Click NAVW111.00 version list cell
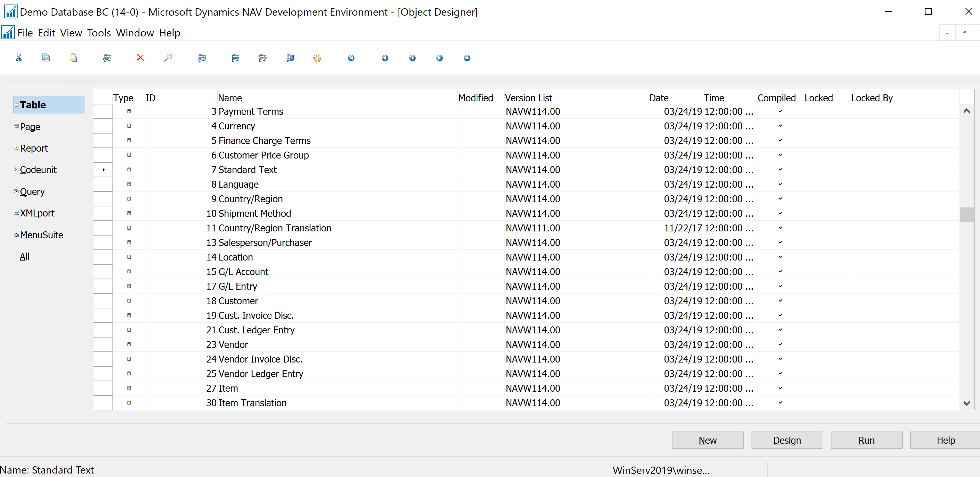This screenshot has height=477, width=980. point(576,228)
